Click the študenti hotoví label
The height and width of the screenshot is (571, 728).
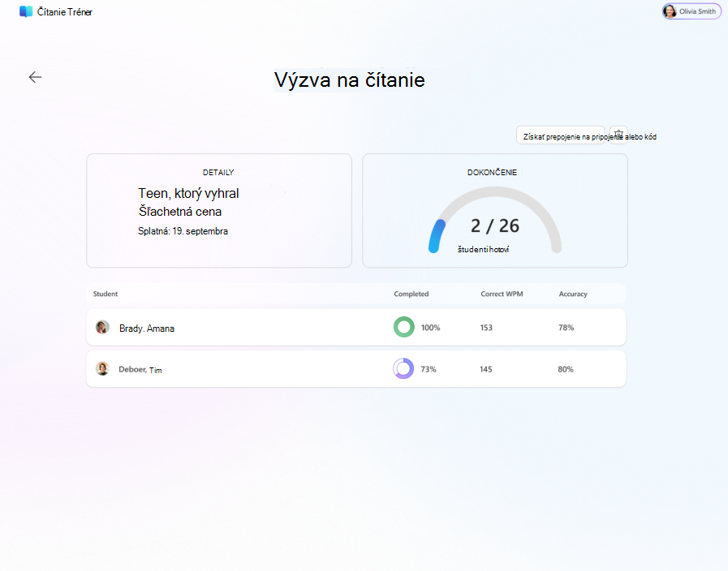(484, 250)
